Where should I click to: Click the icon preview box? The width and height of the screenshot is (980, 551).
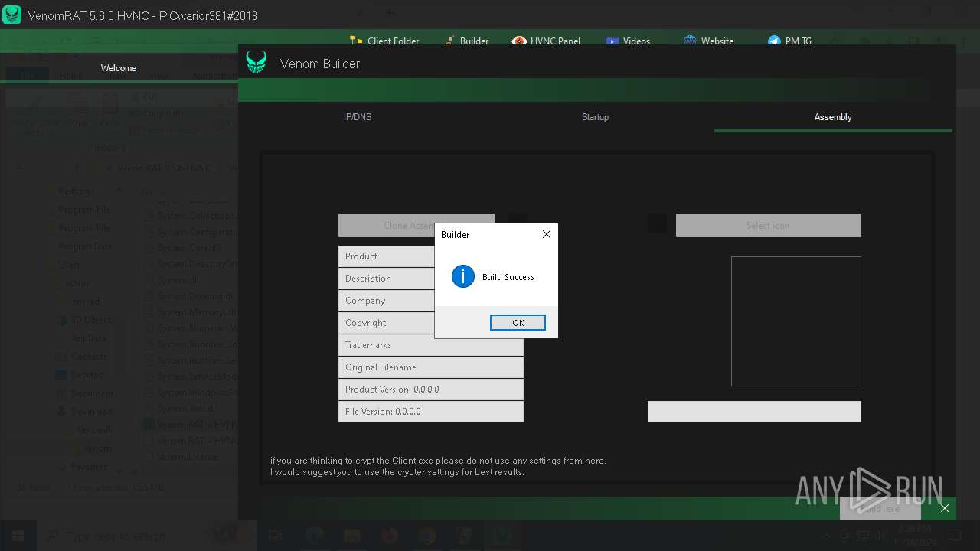796,321
